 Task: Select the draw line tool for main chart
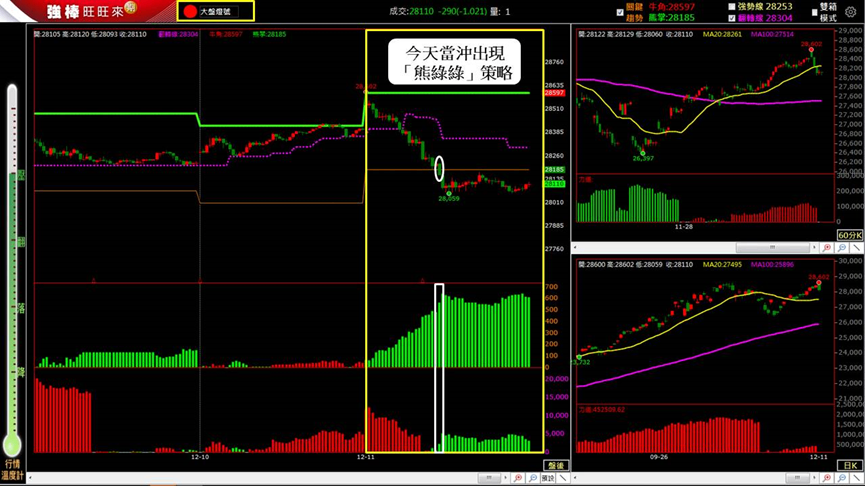tap(563, 478)
